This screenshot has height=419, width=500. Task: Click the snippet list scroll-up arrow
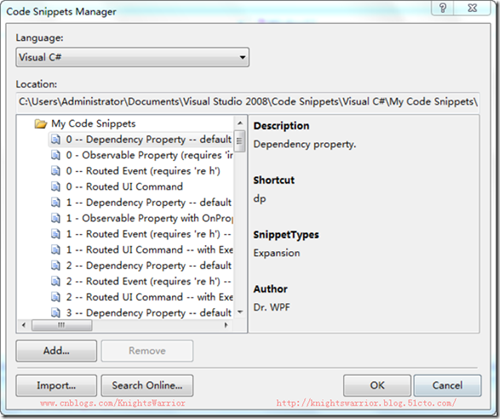click(x=240, y=123)
